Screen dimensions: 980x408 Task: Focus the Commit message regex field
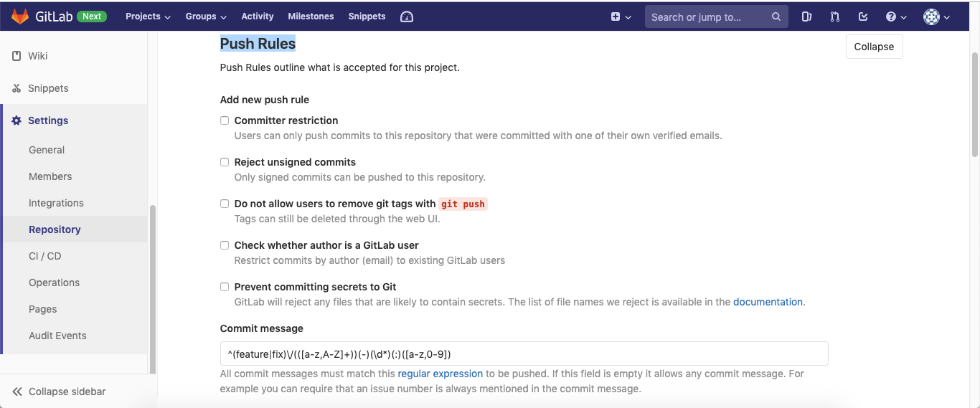[x=524, y=354]
